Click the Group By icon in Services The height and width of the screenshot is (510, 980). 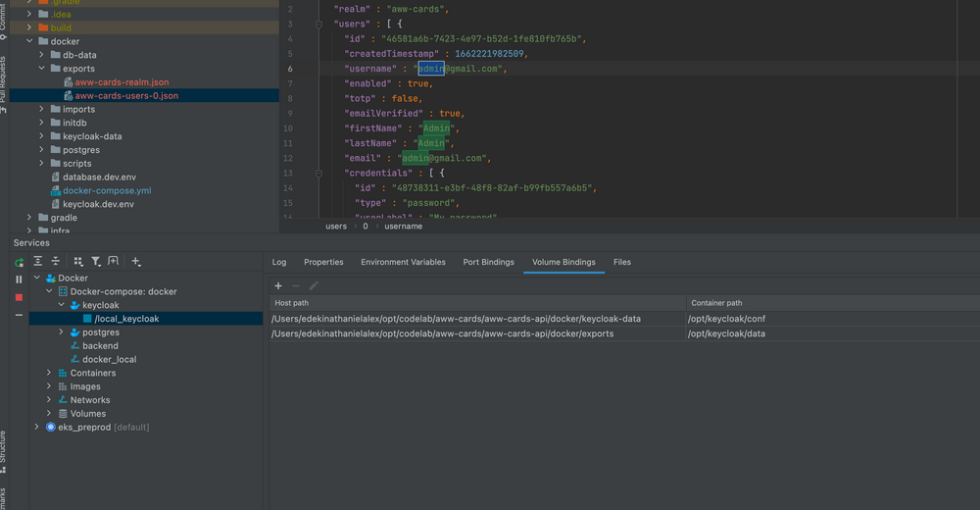point(78,262)
